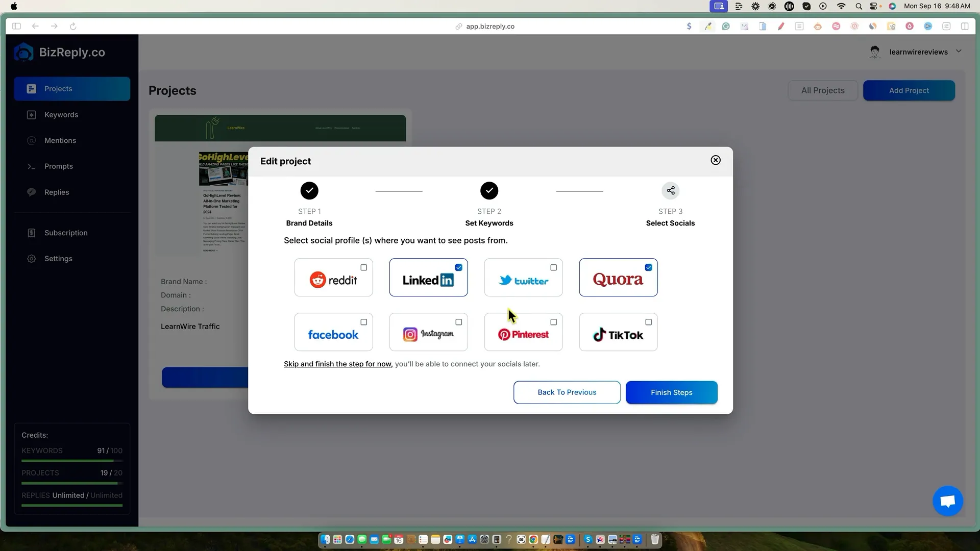Click the Step 2 Set Keywords checkmark
980x551 pixels.
[x=489, y=191]
